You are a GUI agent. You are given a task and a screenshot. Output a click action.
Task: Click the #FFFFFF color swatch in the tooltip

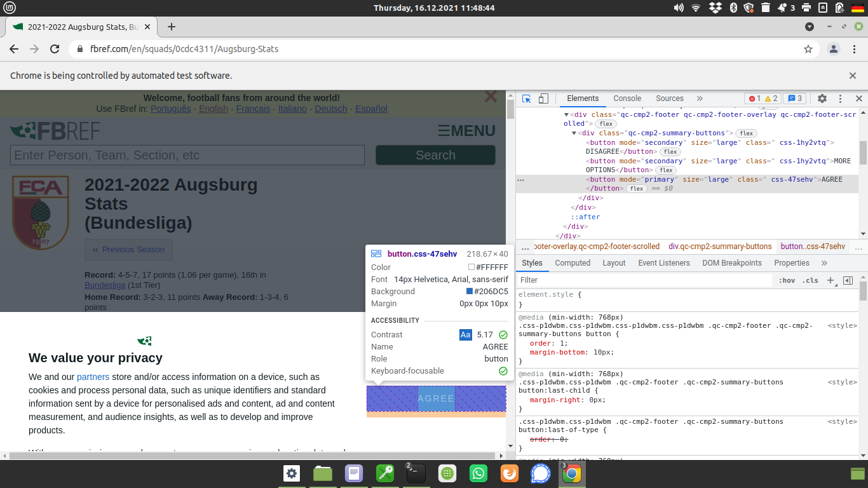click(471, 268)
